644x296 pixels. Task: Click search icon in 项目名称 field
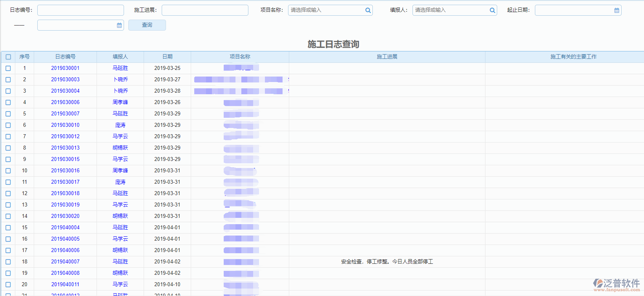(368, 11)
